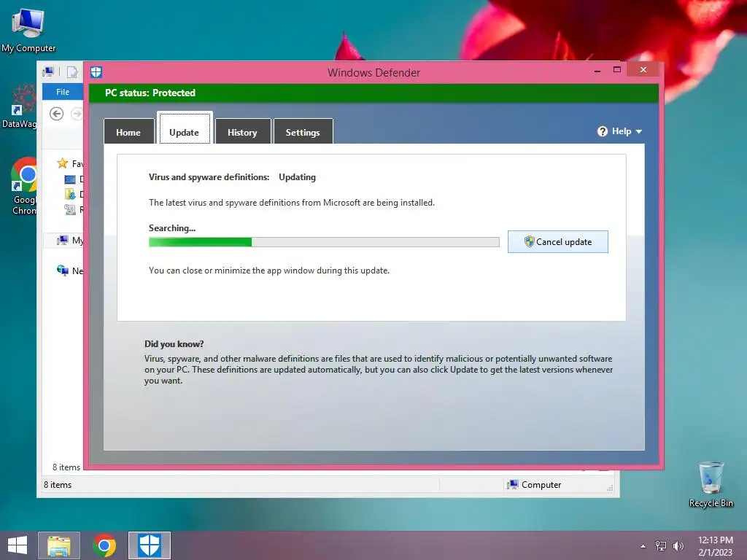Viewport: 747px width, 560px height.
Task: Select the Network item in Explorer sidebar
Action: pyautogui.click(x=70, y=271)
